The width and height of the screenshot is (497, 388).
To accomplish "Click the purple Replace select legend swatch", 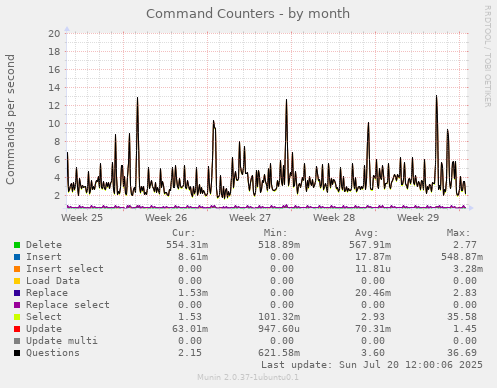I will 17,305.
